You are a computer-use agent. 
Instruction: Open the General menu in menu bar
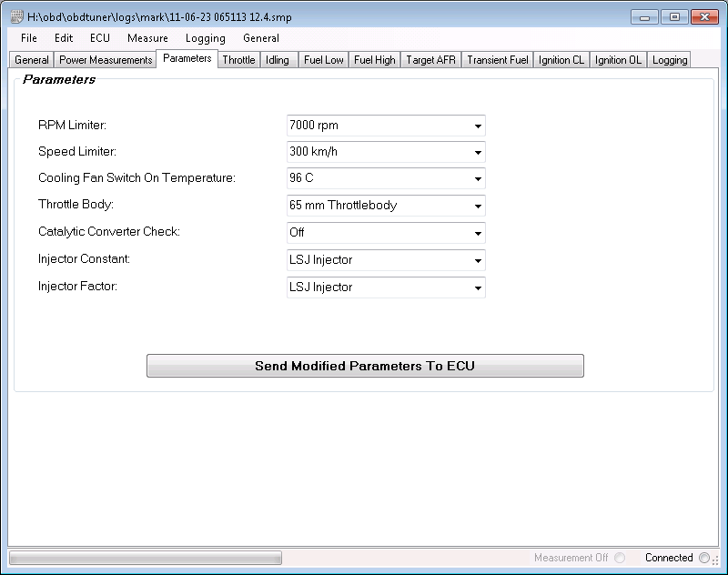(x=261, y=38)
